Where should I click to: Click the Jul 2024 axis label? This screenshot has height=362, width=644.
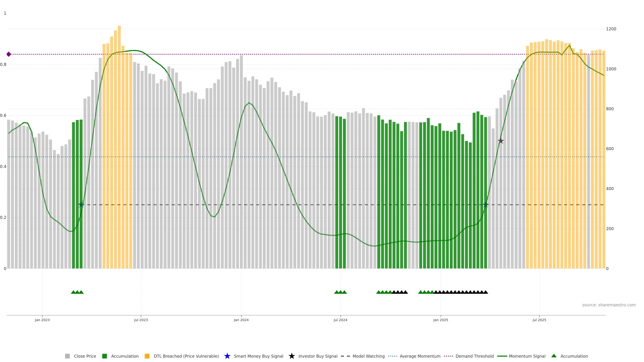point(340,320)
